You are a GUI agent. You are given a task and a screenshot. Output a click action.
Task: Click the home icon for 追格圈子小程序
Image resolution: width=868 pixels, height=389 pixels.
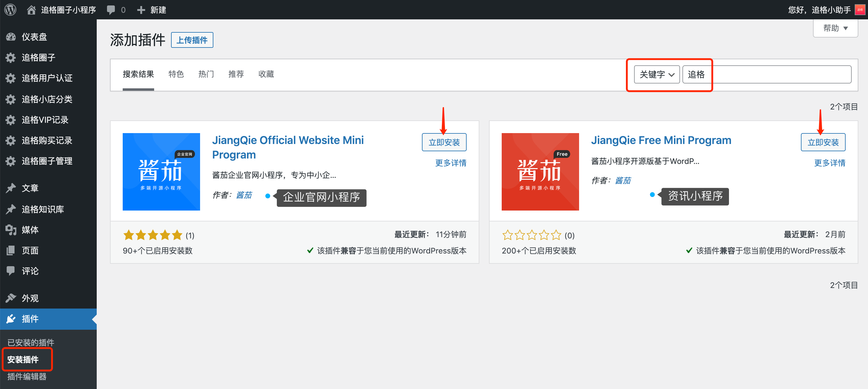[x=31, y=10]
